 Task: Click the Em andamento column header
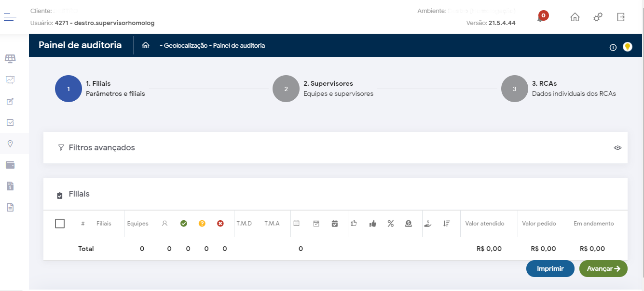click(594, 224)
